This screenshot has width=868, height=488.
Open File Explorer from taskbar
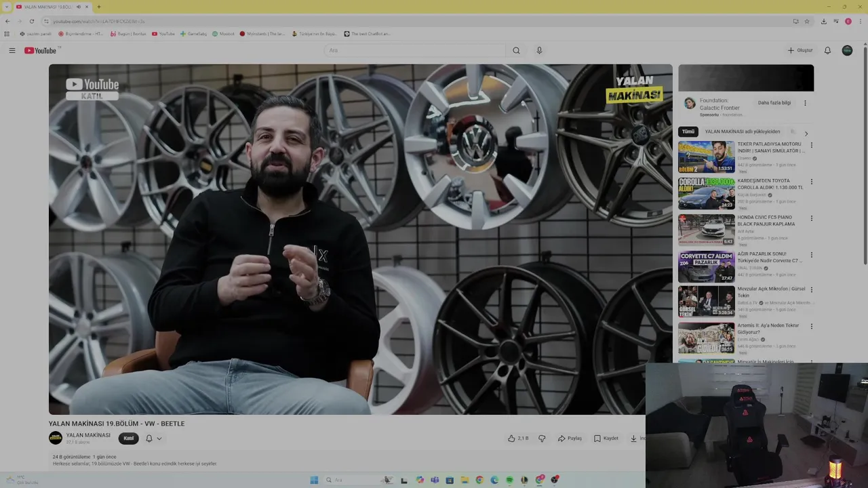[465, 480]
